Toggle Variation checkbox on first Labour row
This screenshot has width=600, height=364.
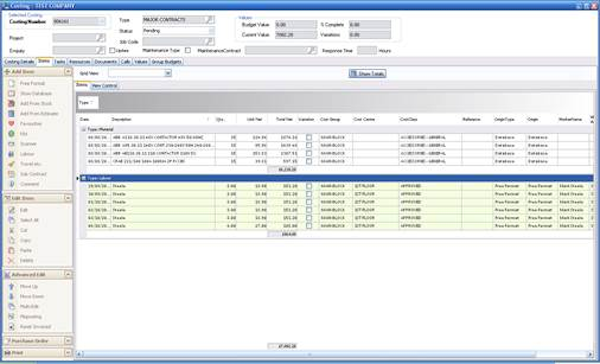pyautogui.click(x=309, y=186)
